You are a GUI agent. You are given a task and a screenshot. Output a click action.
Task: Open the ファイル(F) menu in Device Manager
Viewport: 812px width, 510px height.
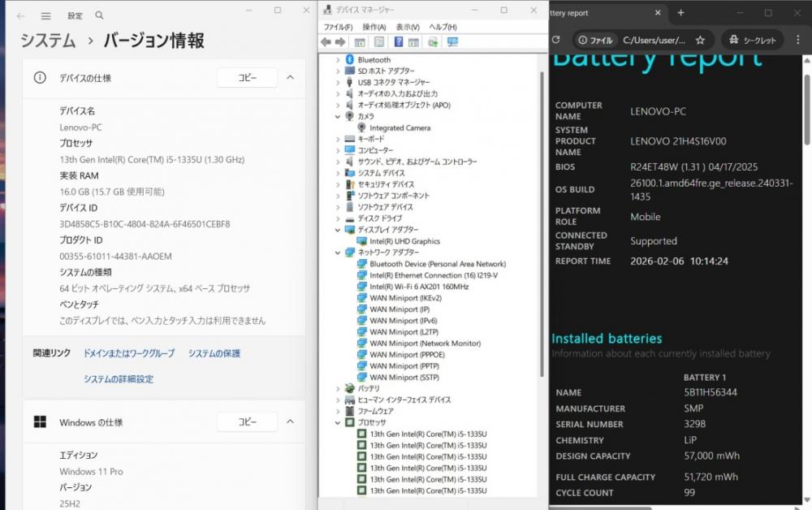pyautogui.click(x=338, y=27)
